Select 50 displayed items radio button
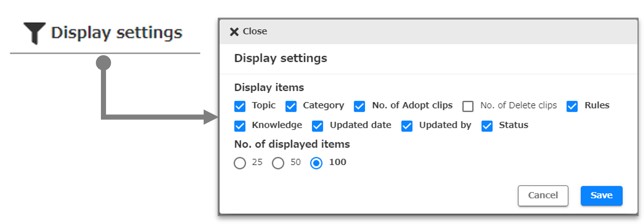Screen dimensions: 644x224 pos(278,163)
